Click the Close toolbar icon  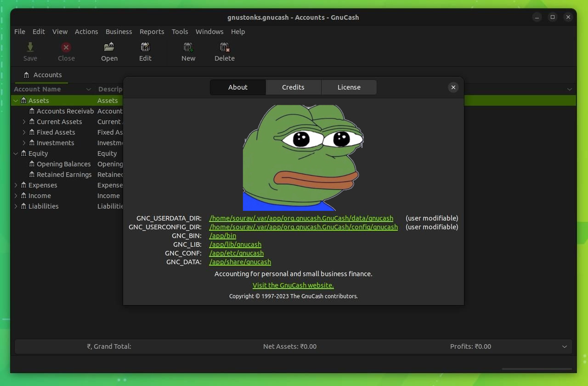pyautogui.click(x=66, y=47)
